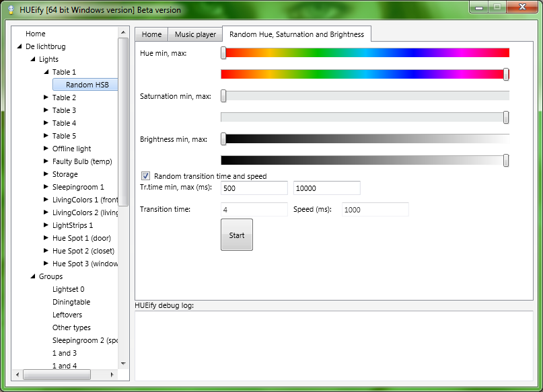
Task: Uncheck Random transition time and speed
Action: click(x=146, y=176)
